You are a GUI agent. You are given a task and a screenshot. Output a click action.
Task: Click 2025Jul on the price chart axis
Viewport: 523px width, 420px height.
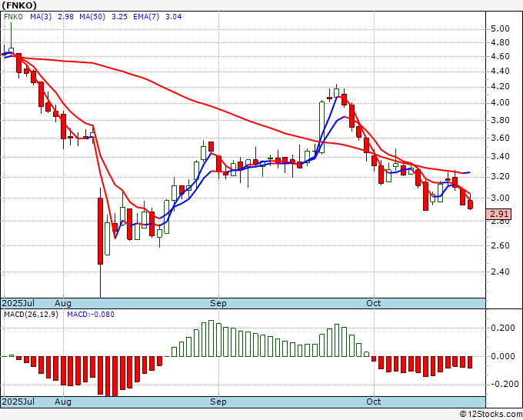coord(18,303)
